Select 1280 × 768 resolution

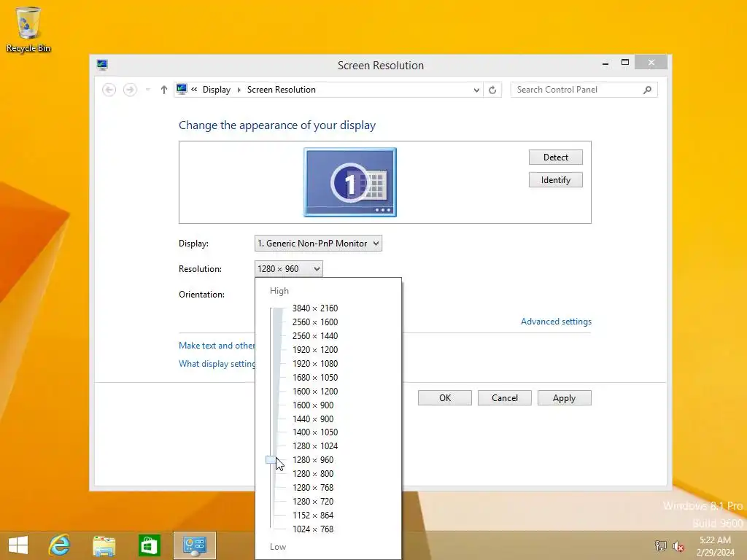point(313,487)
